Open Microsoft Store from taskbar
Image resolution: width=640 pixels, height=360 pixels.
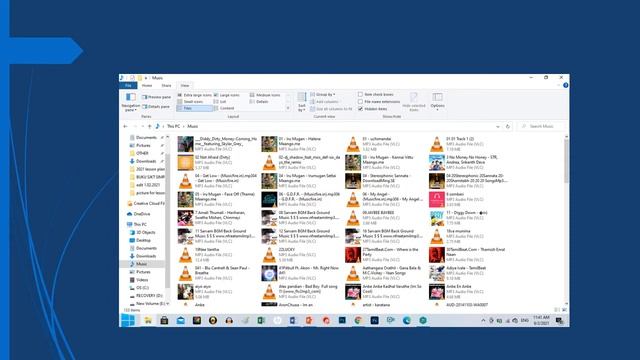[x=164, y=321]
